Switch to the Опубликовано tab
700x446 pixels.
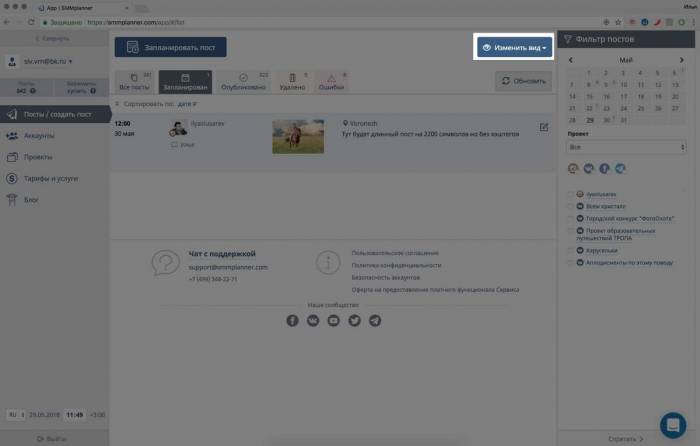pyautogui.click(x=244, y=82)
